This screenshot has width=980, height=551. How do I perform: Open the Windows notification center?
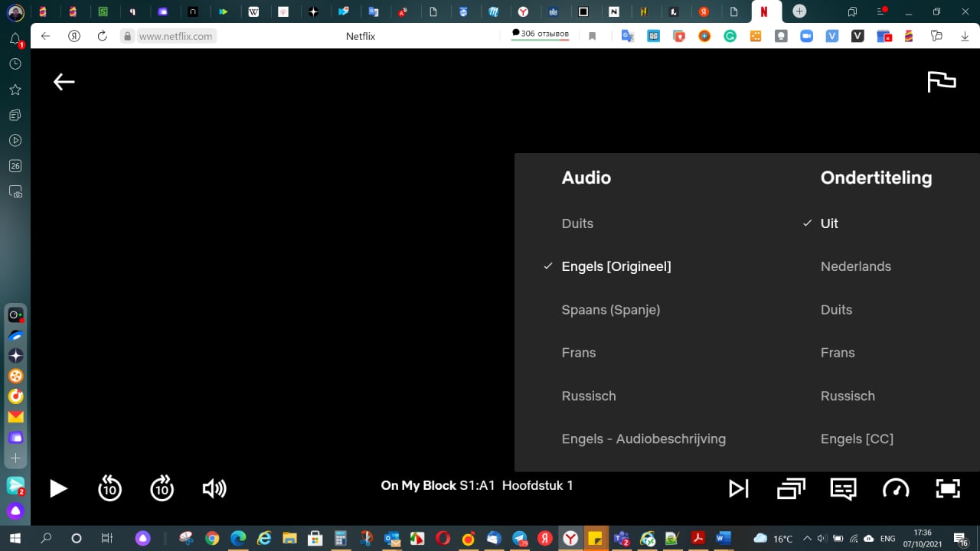click(x=962, y=539)
